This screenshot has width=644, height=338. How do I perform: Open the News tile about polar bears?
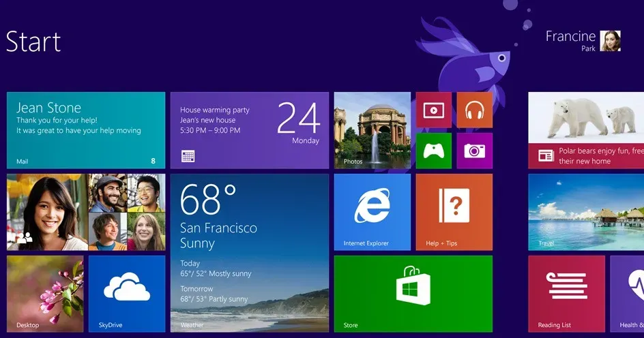586,130
